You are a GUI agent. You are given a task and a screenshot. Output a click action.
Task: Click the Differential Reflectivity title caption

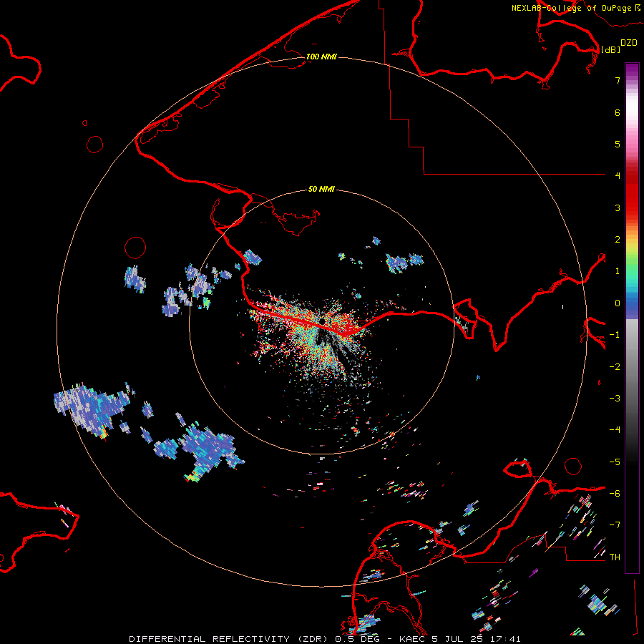tap(325, 639)
